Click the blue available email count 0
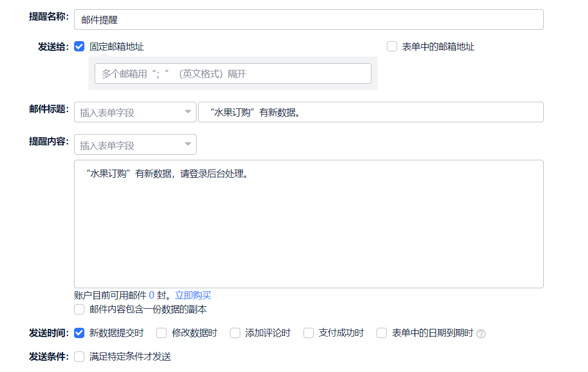 pos(151,295)
